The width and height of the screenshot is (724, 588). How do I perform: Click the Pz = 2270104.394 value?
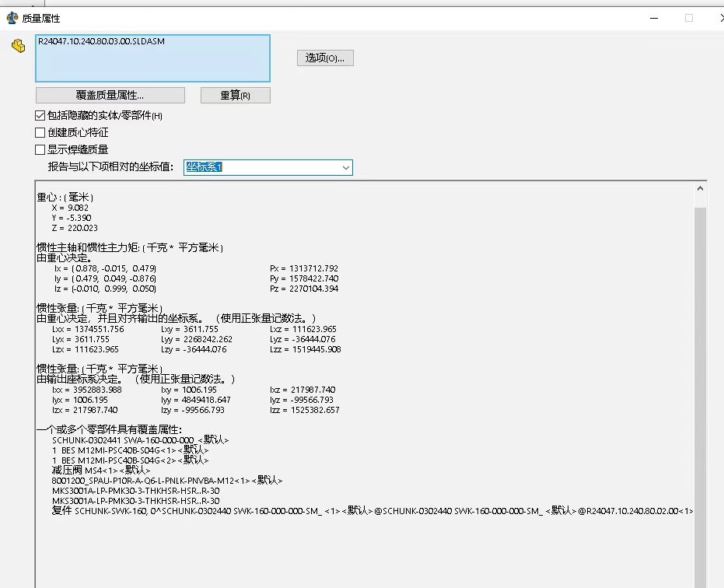click(x=304, y=289)
